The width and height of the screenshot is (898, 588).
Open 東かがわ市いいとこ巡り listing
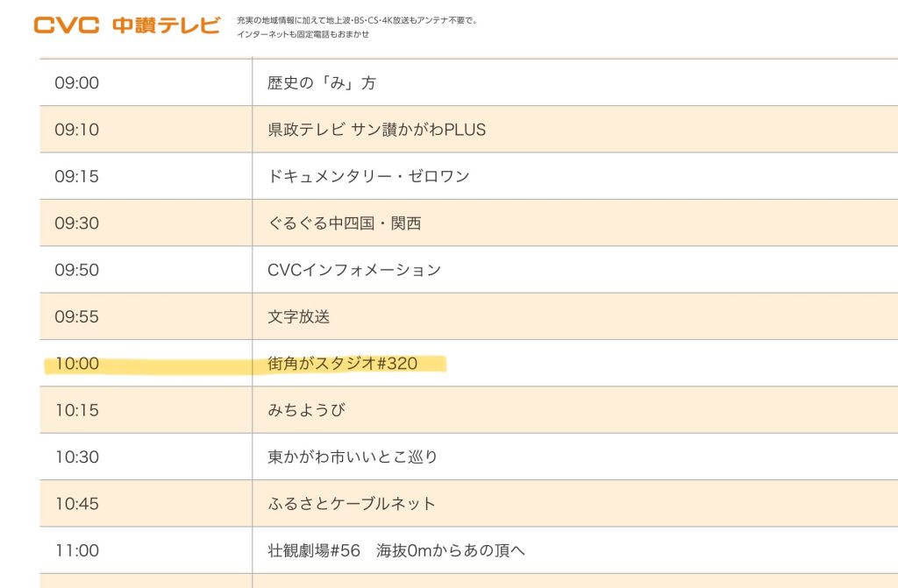click(353, 457)
